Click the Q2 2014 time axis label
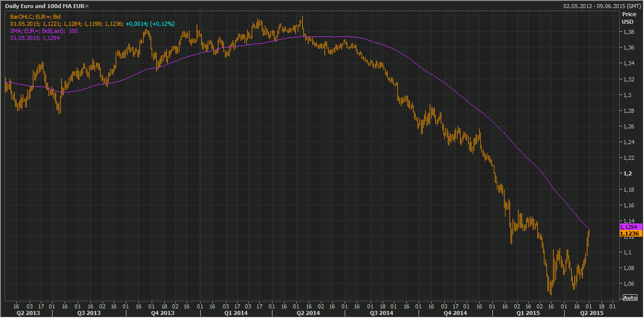 coord(308,313)
